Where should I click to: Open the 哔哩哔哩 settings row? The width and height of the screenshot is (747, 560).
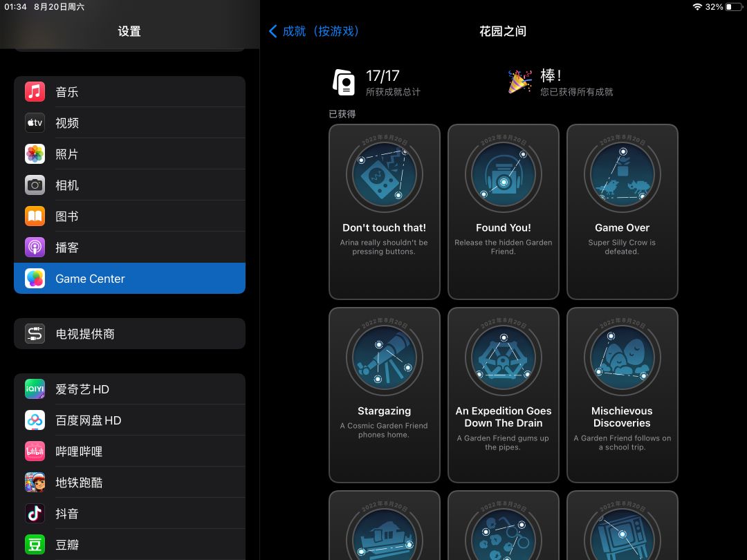[129, 451]
